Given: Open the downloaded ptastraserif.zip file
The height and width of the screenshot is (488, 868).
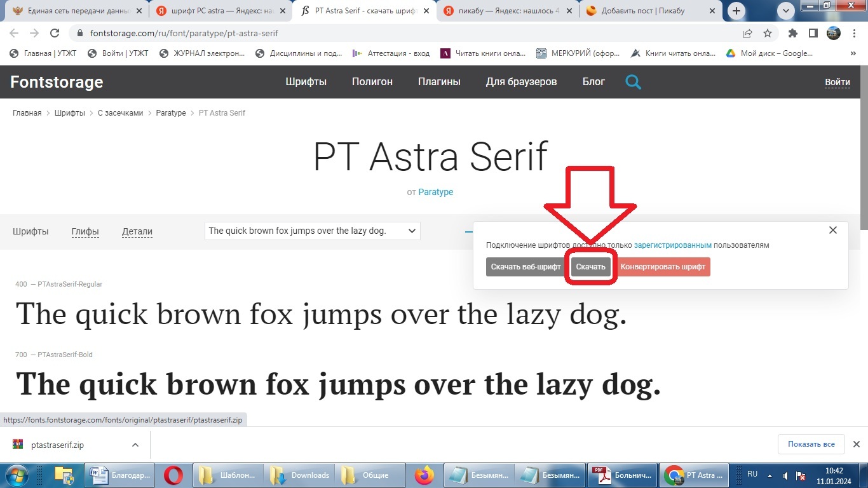Looking at the screenshot, I should (x=57, y=445).
